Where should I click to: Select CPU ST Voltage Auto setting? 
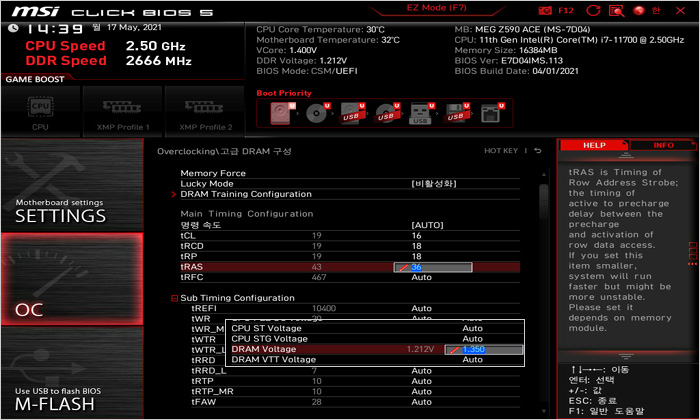coord(472,329)
